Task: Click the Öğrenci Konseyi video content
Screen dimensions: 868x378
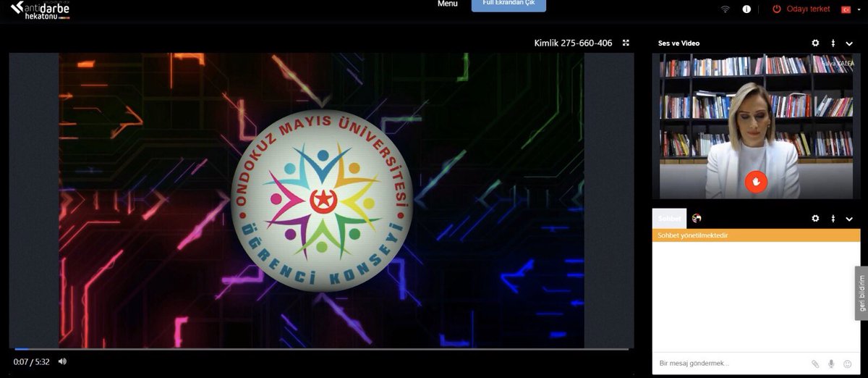Action: (321, 201)
